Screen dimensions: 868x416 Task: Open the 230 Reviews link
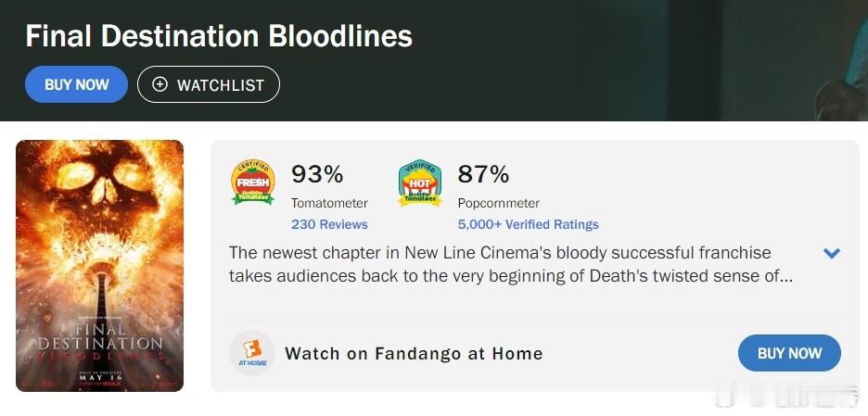point(329,224)
